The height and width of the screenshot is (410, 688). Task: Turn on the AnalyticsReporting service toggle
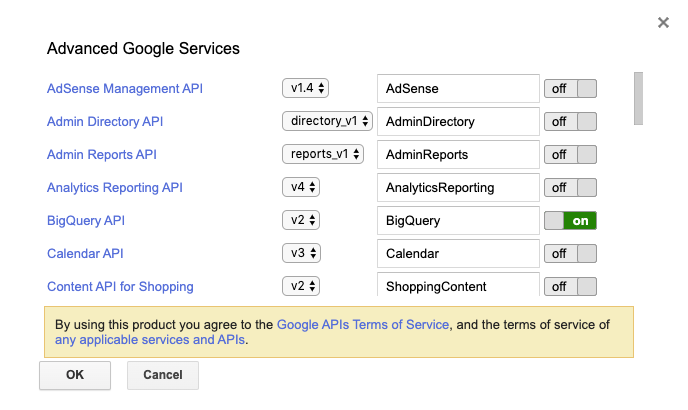click(x=570, y=187)
